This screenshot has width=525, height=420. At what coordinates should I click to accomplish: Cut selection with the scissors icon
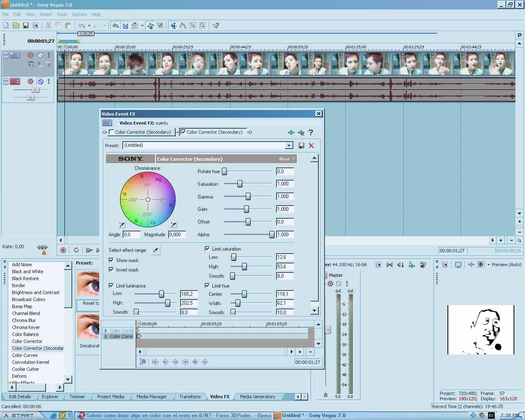coord(48,25)
